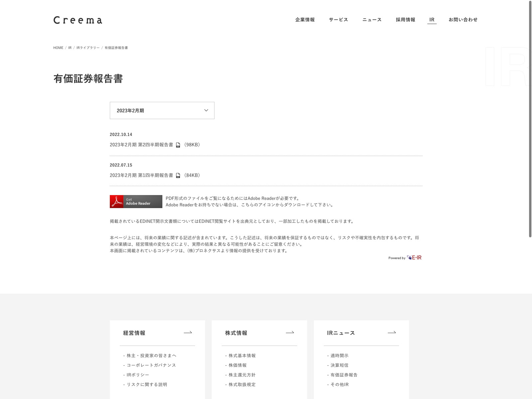Open サービス in the top navigation
532x399 pixels.
pos(338,20)
